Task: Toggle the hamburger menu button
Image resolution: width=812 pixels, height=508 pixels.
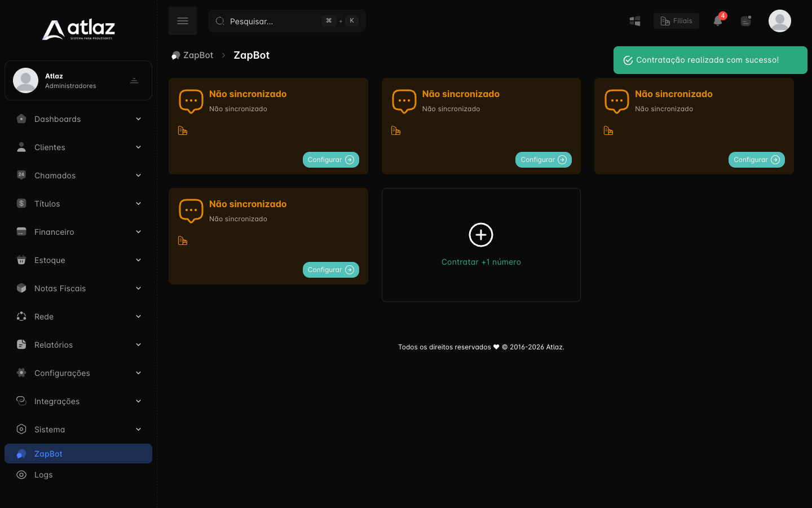Action: (x=183, y=21)
